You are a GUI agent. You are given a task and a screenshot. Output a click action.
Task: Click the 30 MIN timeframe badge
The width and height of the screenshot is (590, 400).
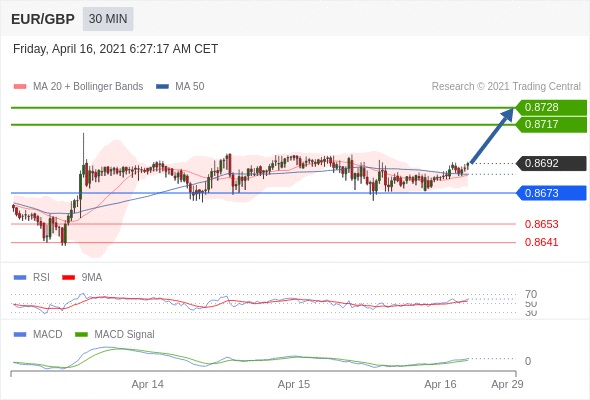pos(108,19)
